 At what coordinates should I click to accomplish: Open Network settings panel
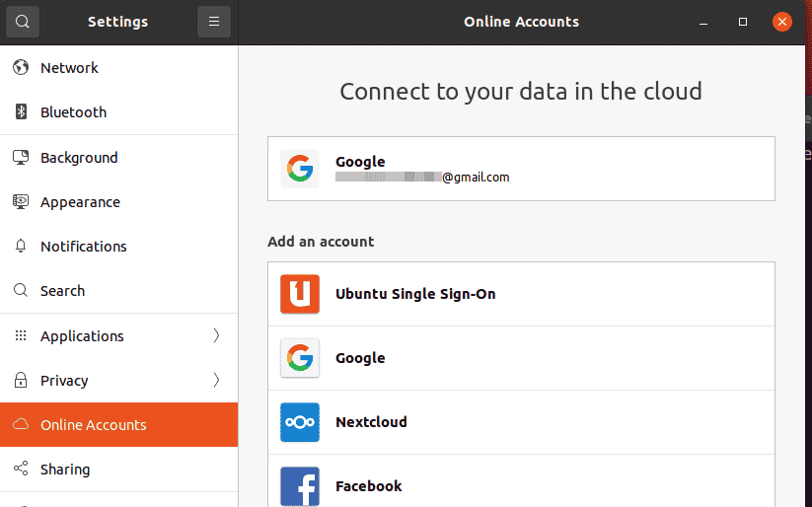click(118, 67)
